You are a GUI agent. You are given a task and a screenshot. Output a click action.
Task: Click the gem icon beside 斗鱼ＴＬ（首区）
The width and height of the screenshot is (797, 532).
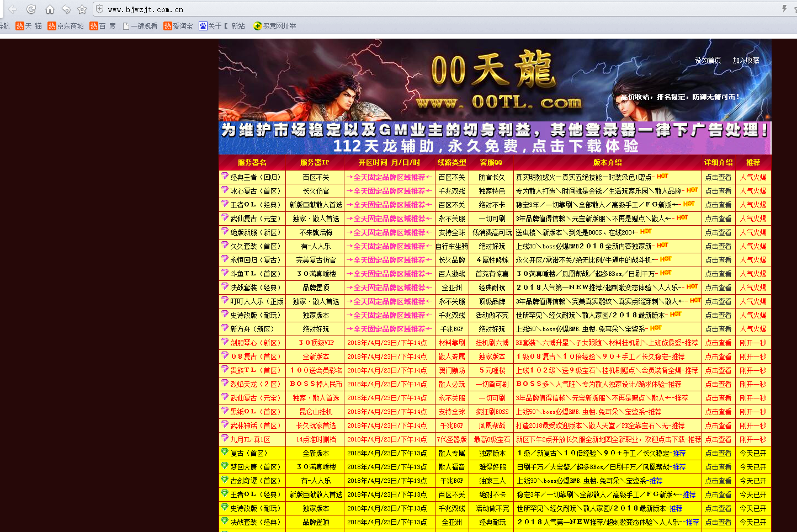click(225, 273)
